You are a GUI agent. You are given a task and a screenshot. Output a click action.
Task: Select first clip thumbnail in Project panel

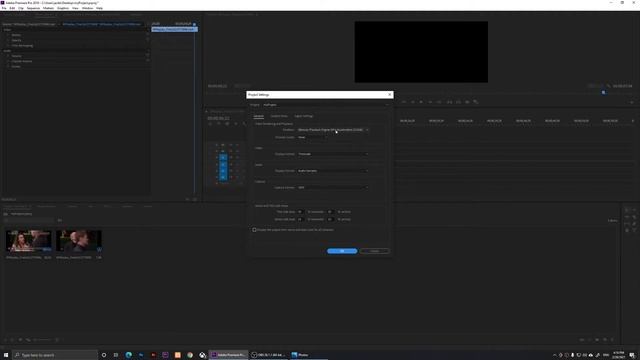click(29, 241)
